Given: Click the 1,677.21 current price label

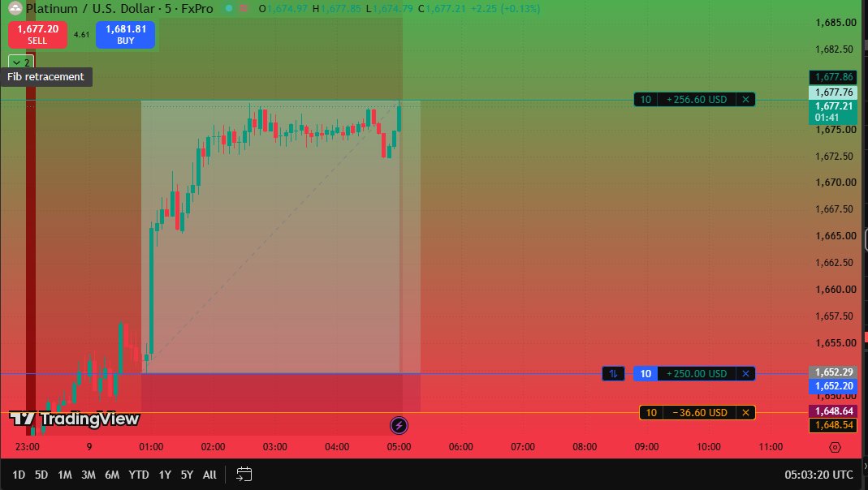Looking at the screenshot, I should point(833,112).
